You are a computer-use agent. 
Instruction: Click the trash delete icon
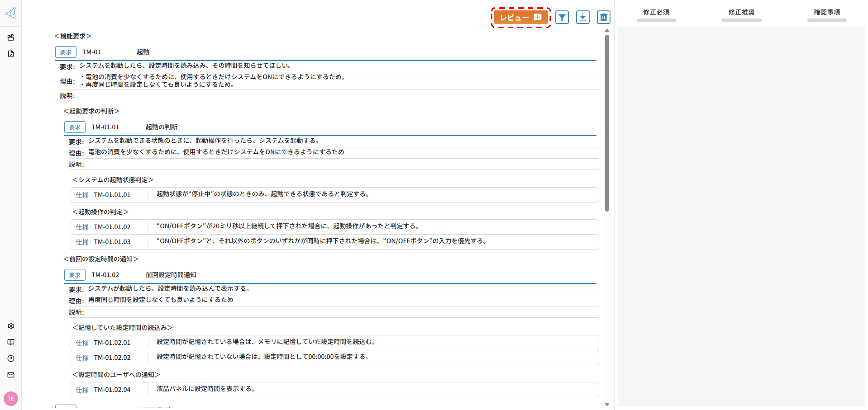[x=604, y=17]
